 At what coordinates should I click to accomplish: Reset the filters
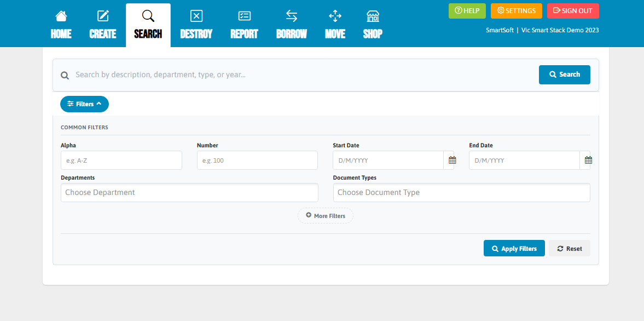tap(569, 248)
